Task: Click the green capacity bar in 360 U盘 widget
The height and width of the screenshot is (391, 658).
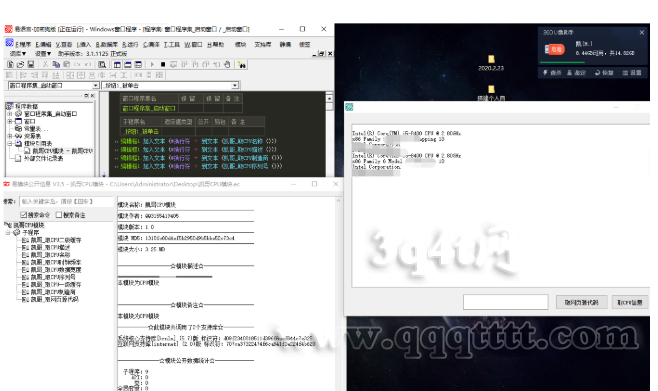Action: pyautogui.click(x=562, y=63)
